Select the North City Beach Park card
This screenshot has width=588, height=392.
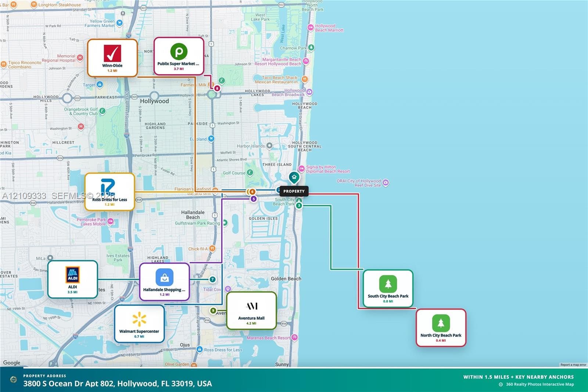coord(441,328)
